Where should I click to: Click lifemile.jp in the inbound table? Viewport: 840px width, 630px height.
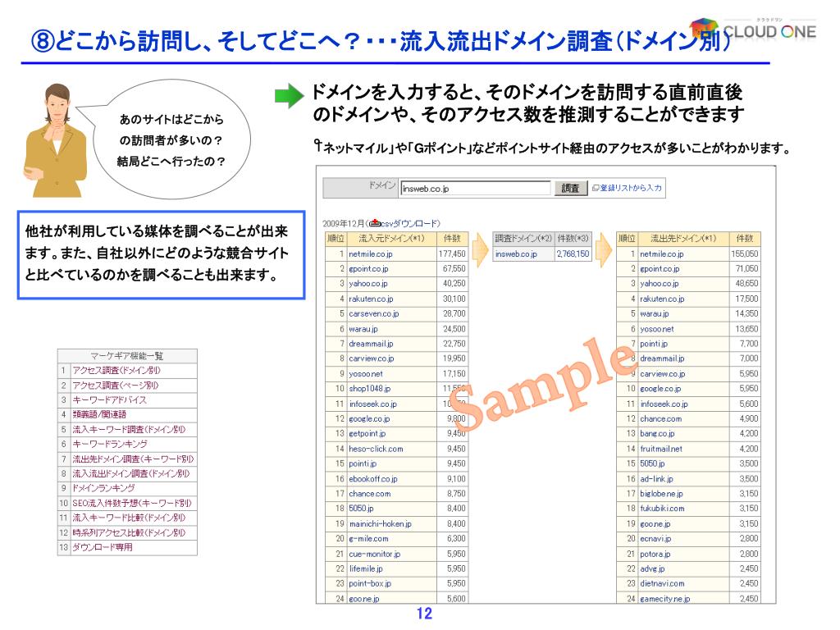[x=366, y=568]
